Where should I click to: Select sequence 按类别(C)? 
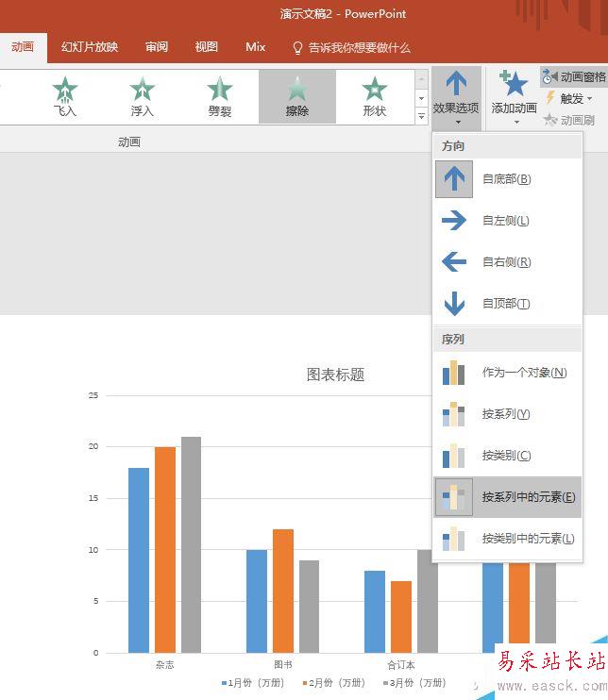[508, 456]
